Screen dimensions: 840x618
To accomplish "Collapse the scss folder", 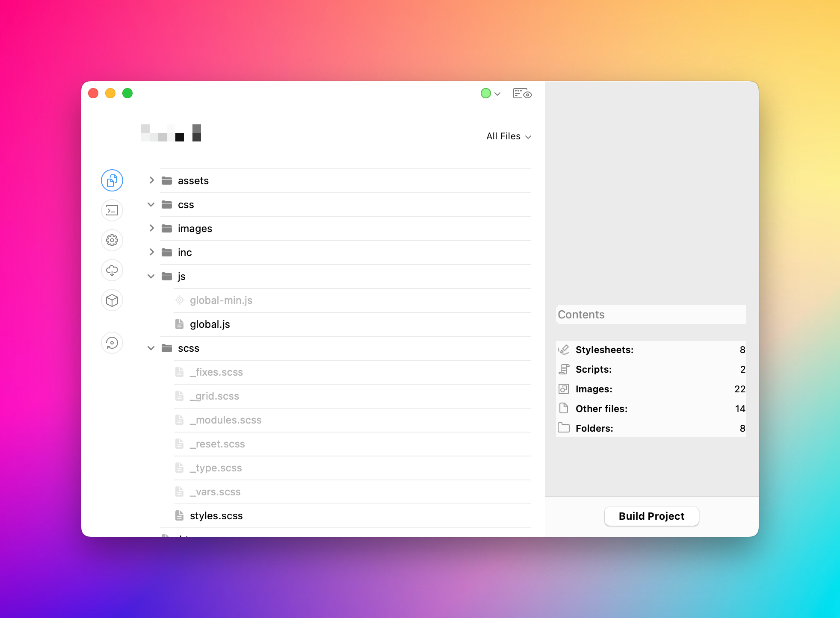I will pos(151,348).
